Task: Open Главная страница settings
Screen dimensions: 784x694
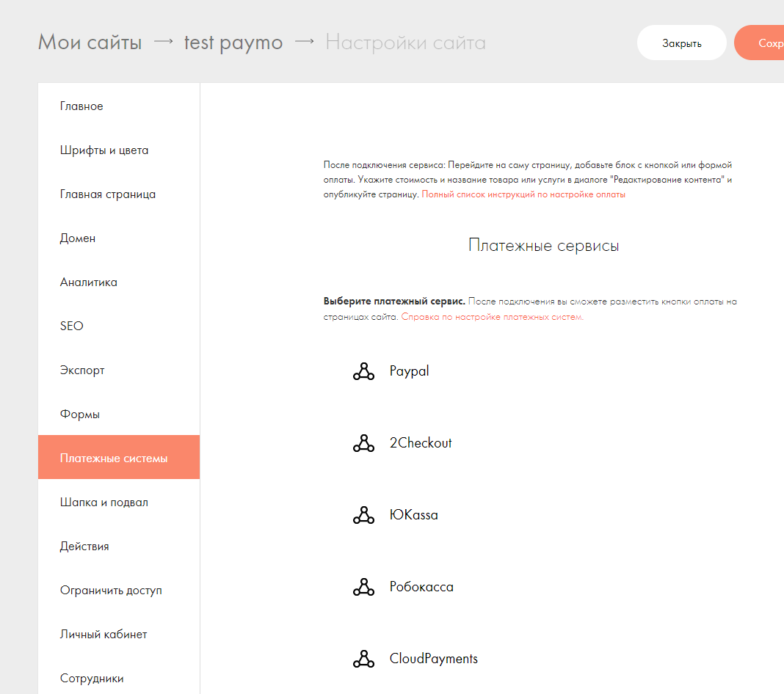Action: coord(119,194)
